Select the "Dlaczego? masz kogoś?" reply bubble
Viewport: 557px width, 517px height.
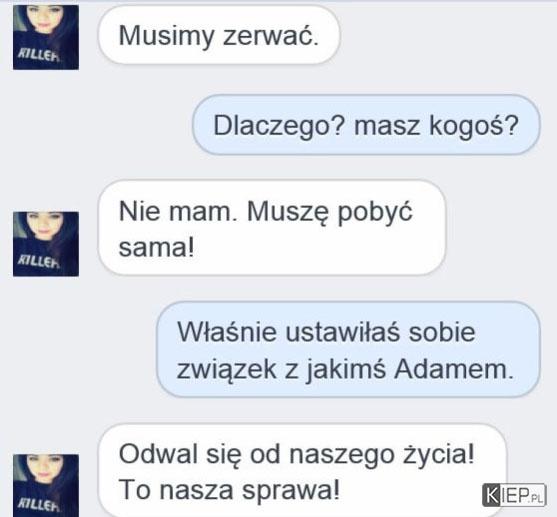click(366, 125)
